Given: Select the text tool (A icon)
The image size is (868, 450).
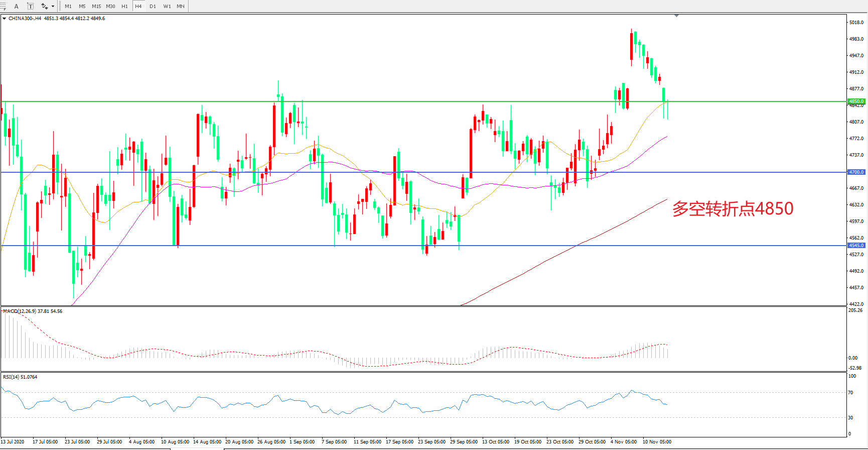Looking at the screenshot, I should [x=17, y=6].
